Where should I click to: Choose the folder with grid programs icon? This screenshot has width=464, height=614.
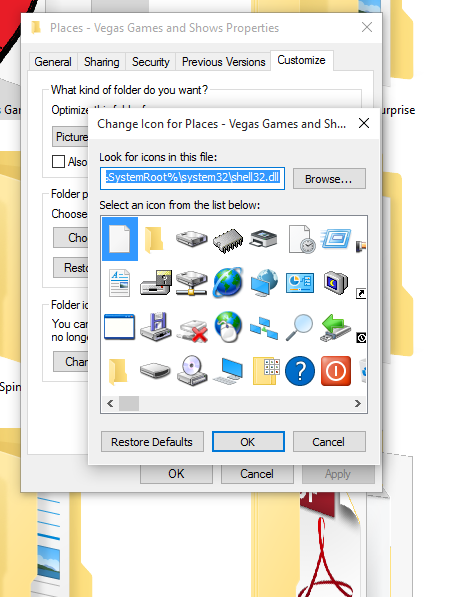pos(266,371)
